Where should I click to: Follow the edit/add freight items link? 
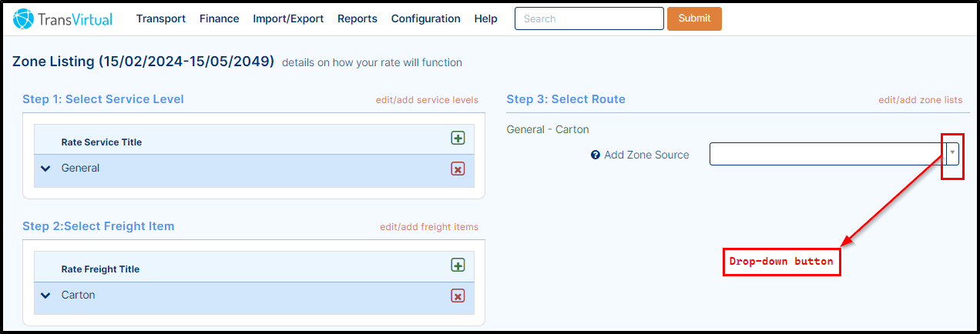(x=429, y=227)
